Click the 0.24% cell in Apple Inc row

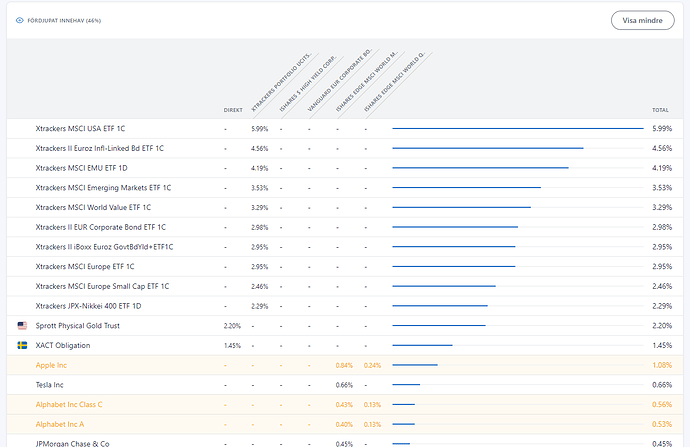372,366
